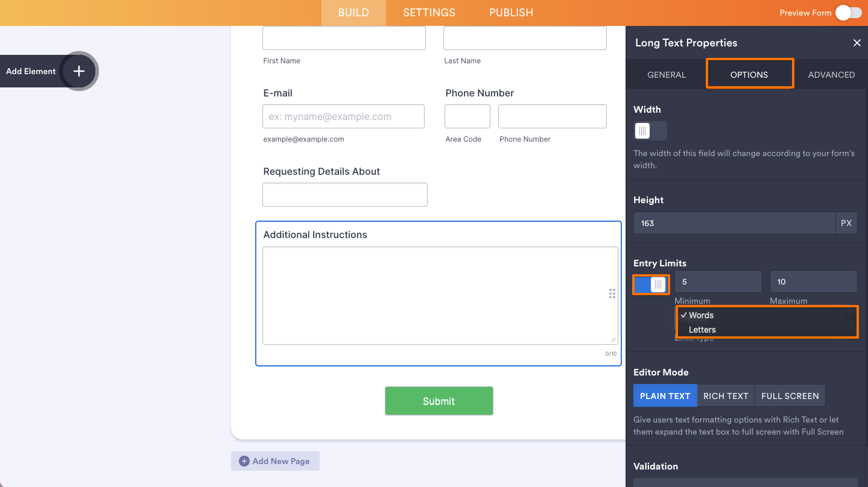This screenshot has width=868, height=487.
Task: Click the Add New Page button
Action: coord(275,461)
